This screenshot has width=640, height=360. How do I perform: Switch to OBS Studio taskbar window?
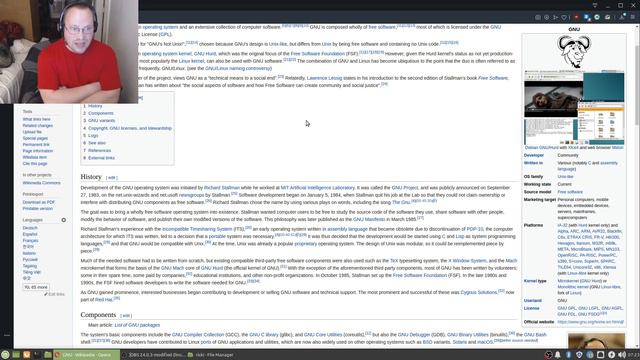pyautogui.click(x=153, y=355)
